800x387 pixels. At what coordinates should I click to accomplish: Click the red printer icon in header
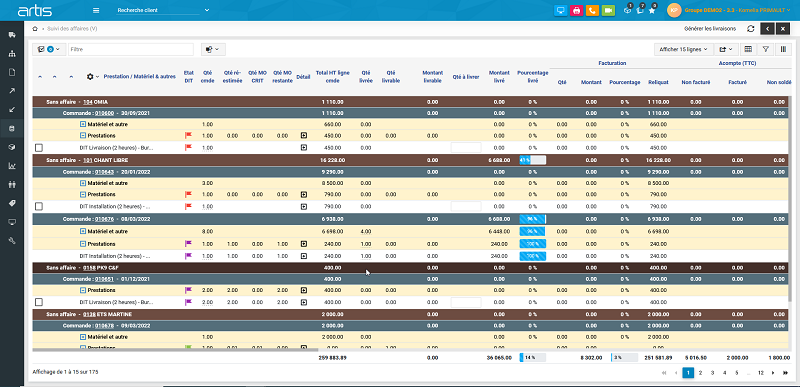[x=576, y=10]
